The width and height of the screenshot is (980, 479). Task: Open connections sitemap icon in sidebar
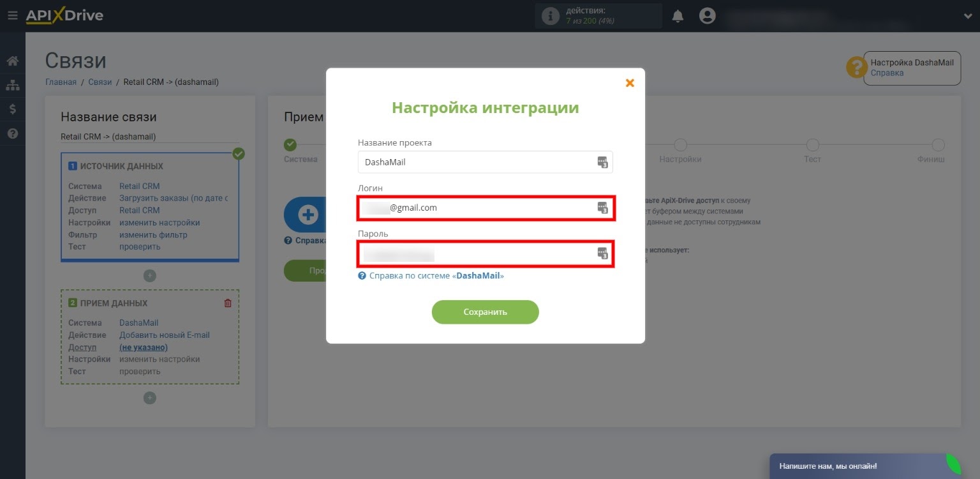click(12, 85)
